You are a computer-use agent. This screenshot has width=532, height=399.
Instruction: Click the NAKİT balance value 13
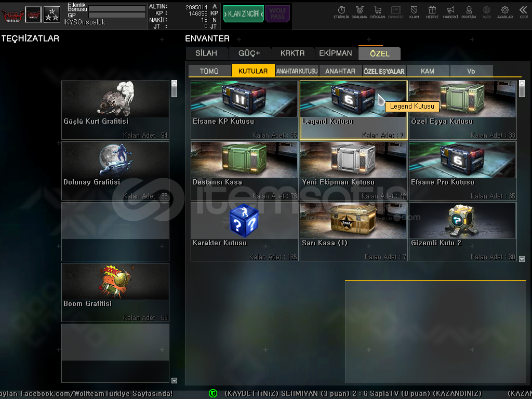tap(204, 20)
